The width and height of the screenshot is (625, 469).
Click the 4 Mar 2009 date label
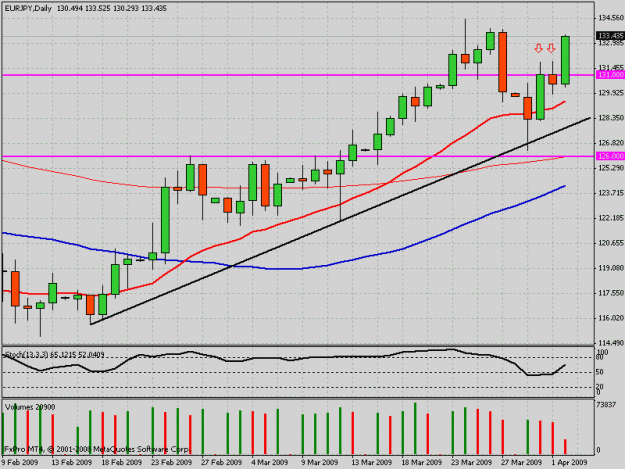point(270,462)
